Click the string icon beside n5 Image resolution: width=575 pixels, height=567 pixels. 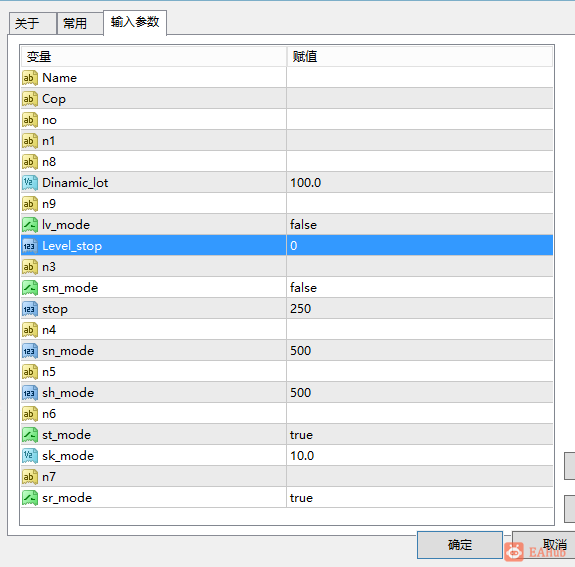[x=30, y=372]
